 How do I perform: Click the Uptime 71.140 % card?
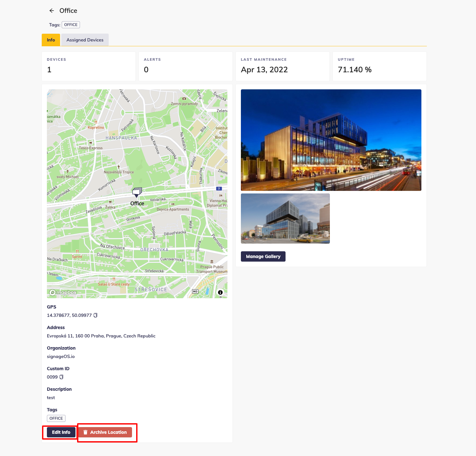point(379,66)
